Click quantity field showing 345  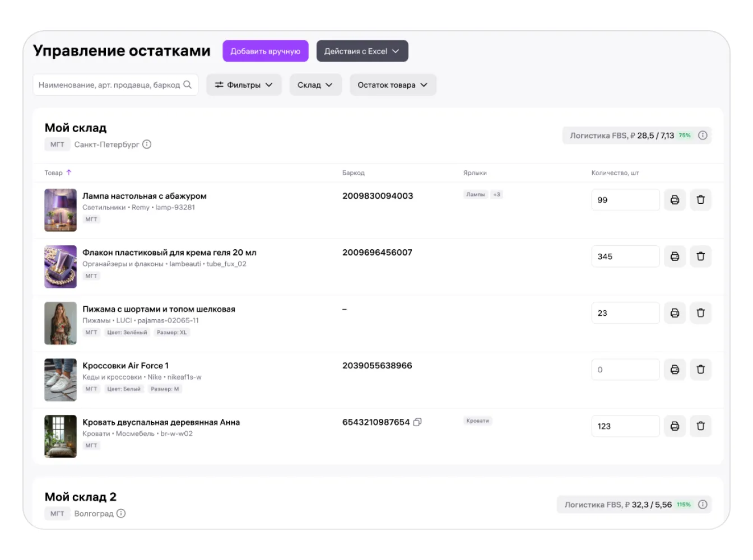625,256
